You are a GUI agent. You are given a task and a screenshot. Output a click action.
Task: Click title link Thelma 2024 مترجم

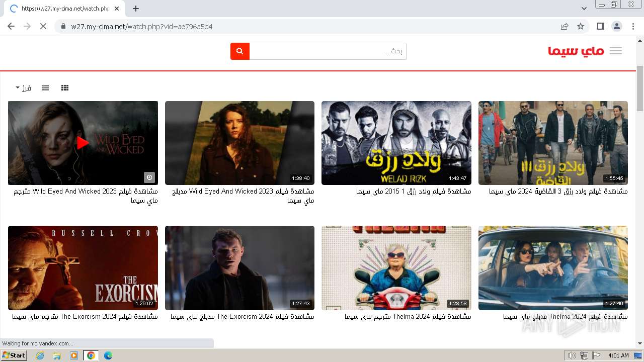pyautogui.click(x=408, y=317)
